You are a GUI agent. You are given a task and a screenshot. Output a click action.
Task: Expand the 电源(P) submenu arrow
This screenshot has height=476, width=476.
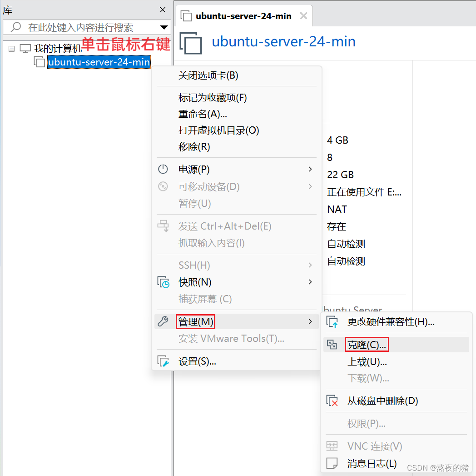coord(310,169)
